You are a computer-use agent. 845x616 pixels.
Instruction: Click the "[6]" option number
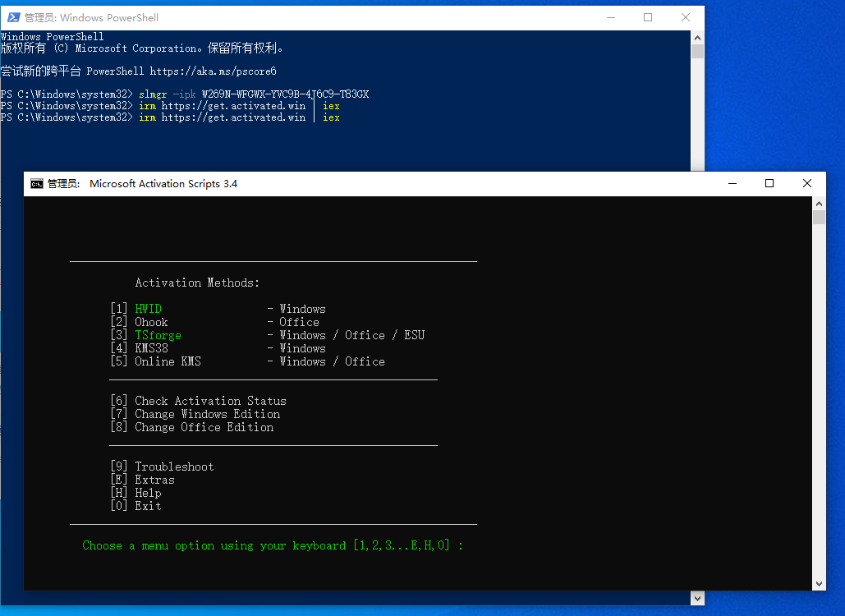point(118,401)
